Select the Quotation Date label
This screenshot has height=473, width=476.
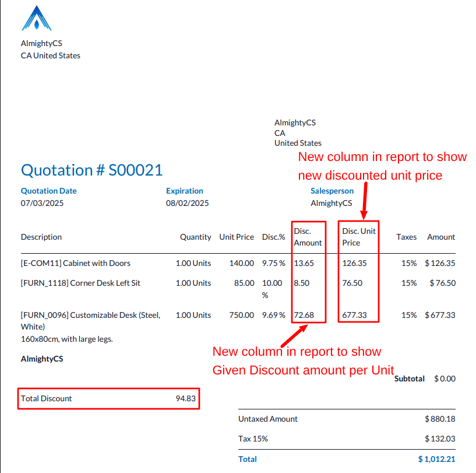coord(48,191)
